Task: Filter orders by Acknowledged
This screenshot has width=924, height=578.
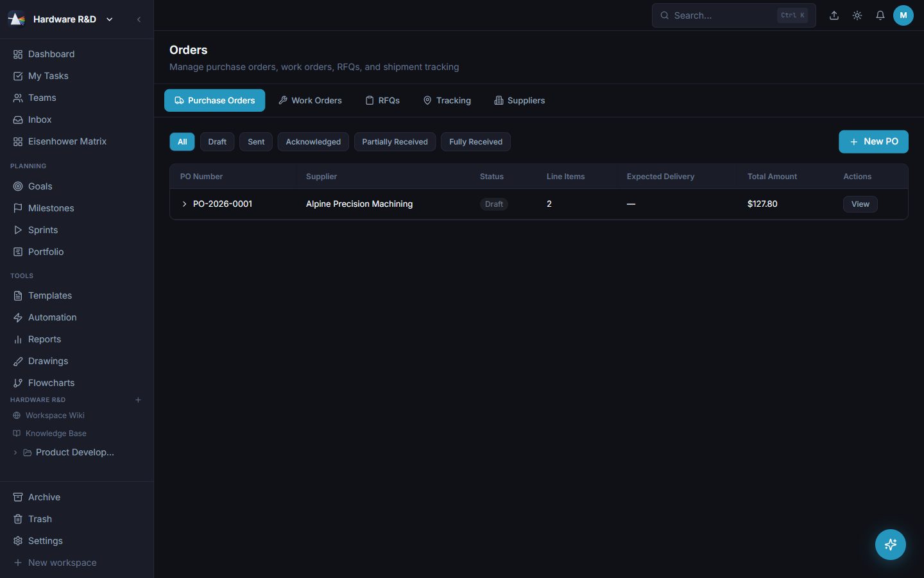Action: tap(313, 142)
